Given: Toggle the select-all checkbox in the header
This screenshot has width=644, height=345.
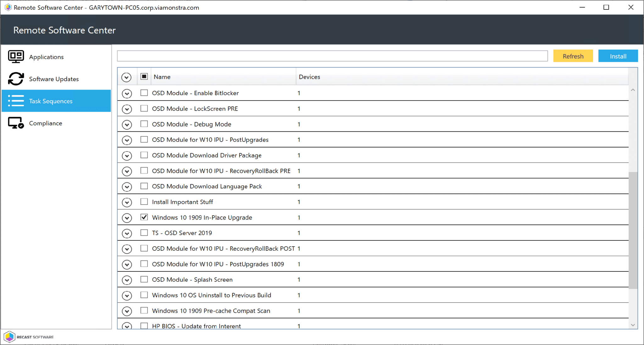Looking at the screenshot, I should tap(144, 76).
